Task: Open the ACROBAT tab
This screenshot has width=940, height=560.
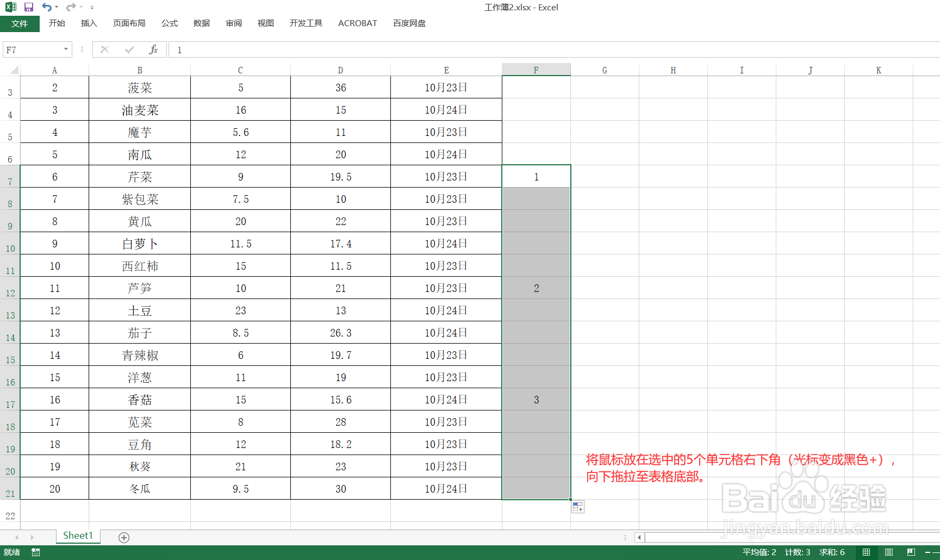Action: pyautogui.click(x=358, y=23)
